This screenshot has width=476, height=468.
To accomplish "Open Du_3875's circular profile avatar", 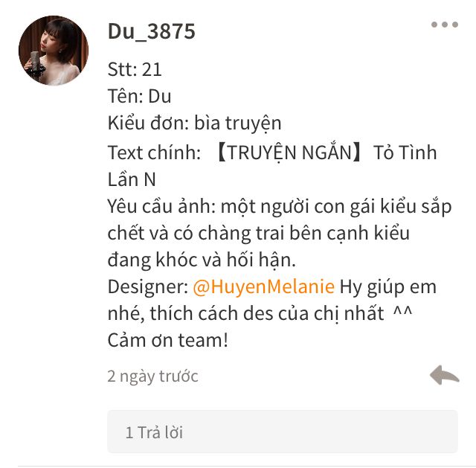I will [54, 51].
